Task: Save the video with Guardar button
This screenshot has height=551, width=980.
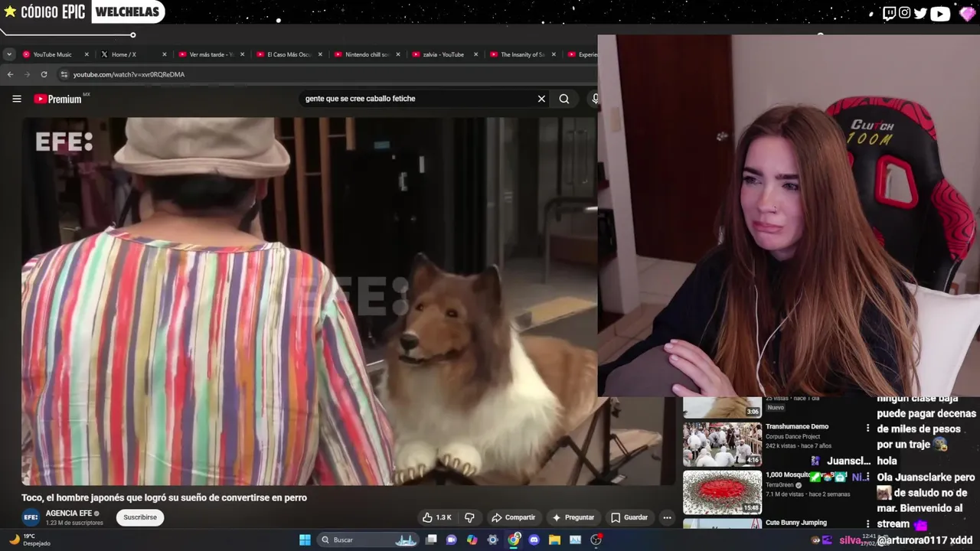Action: 629,517
